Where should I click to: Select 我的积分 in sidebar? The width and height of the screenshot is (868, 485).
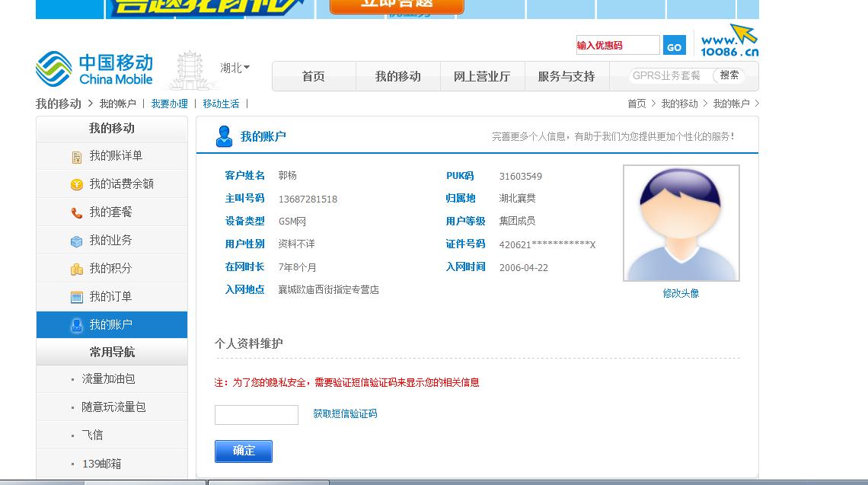pos(112,269)
